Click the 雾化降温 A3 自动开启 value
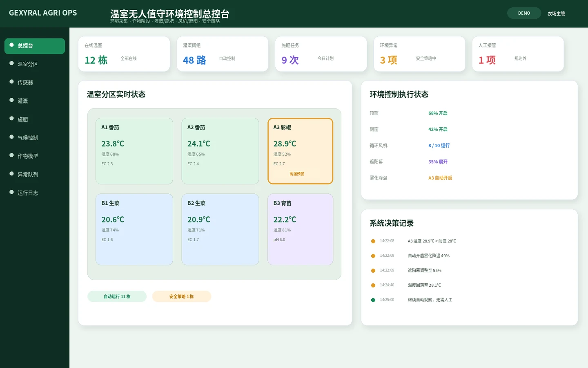The height and width of the screenshot is (368, 588). coord(440,178)
